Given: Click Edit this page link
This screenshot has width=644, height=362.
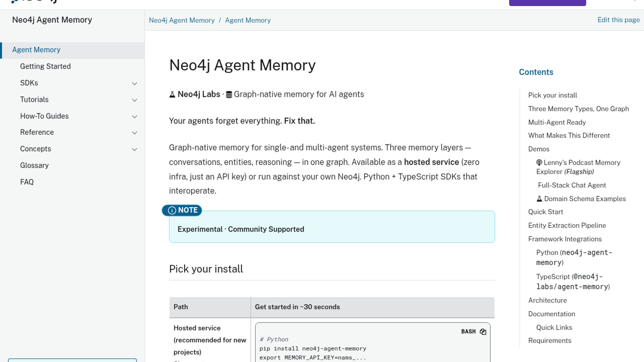Looking at the screenshot, I should 619,20.
